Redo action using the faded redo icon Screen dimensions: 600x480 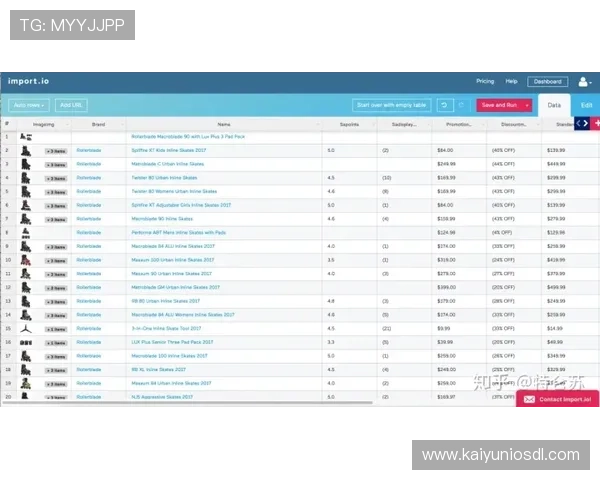(x=461, y=105)
